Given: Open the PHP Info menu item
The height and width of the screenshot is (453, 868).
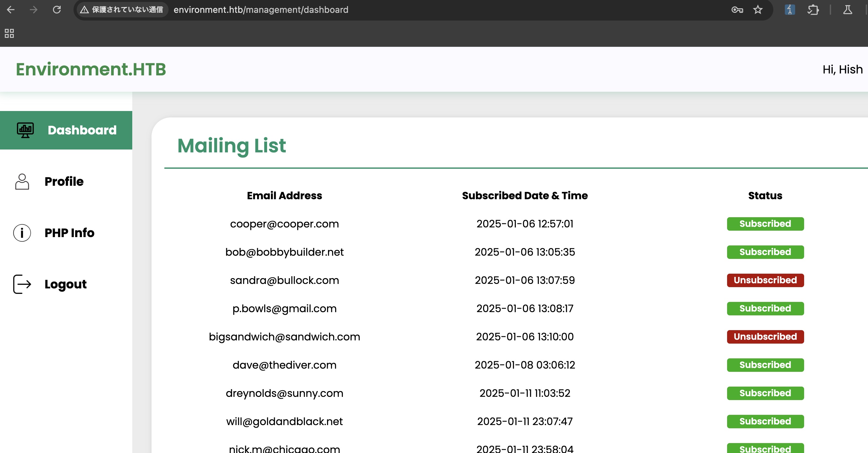Looking at the screenshot, I should pos(69,233).
